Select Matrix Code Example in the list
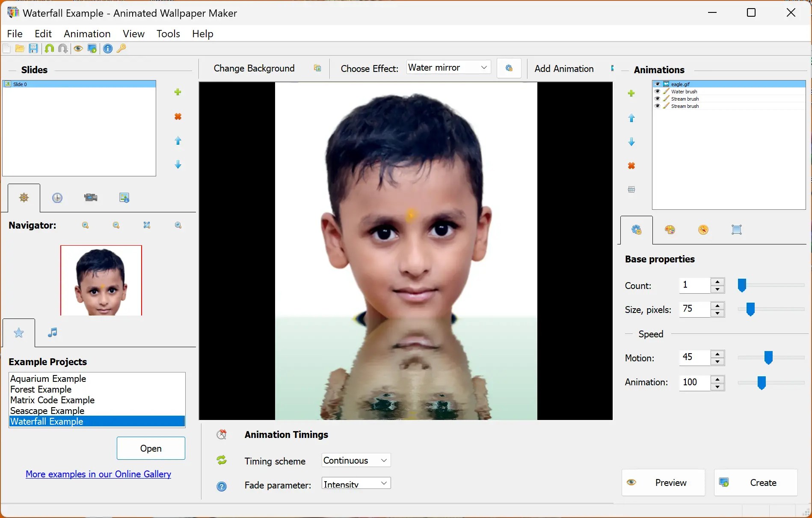 point(97,400)
